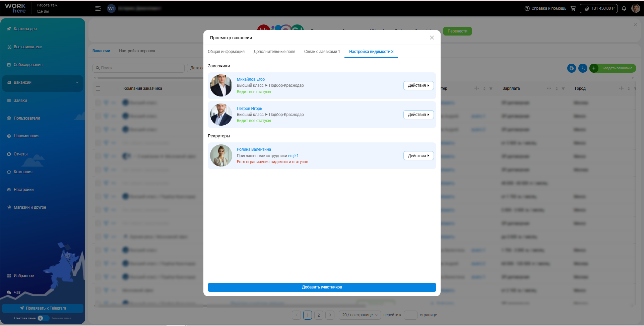The image size is (644, 326).
Task: Click Добавить участников button
Action: click(322, 287)
